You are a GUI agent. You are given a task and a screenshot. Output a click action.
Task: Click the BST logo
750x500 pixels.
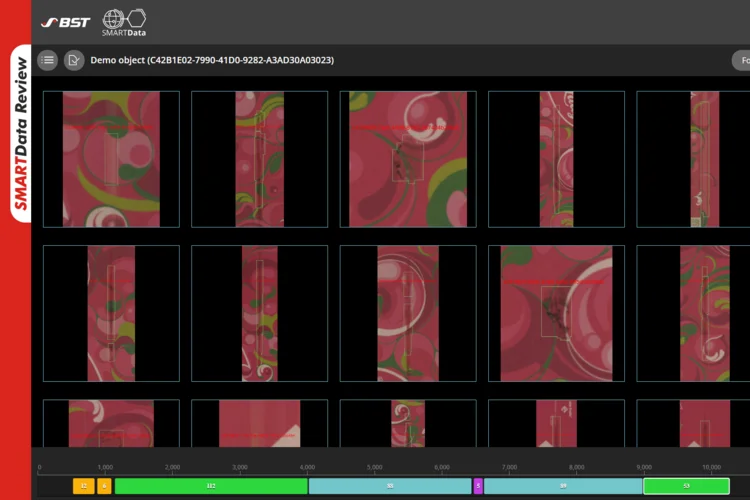tap(66, 22)
